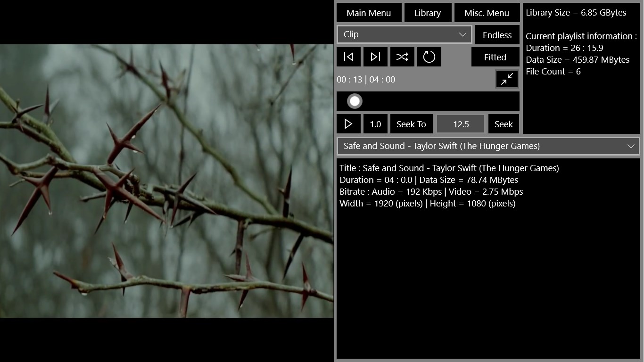Click the playback progress slider thumb
The image size is (644, 362).
(x=355, y=101)
